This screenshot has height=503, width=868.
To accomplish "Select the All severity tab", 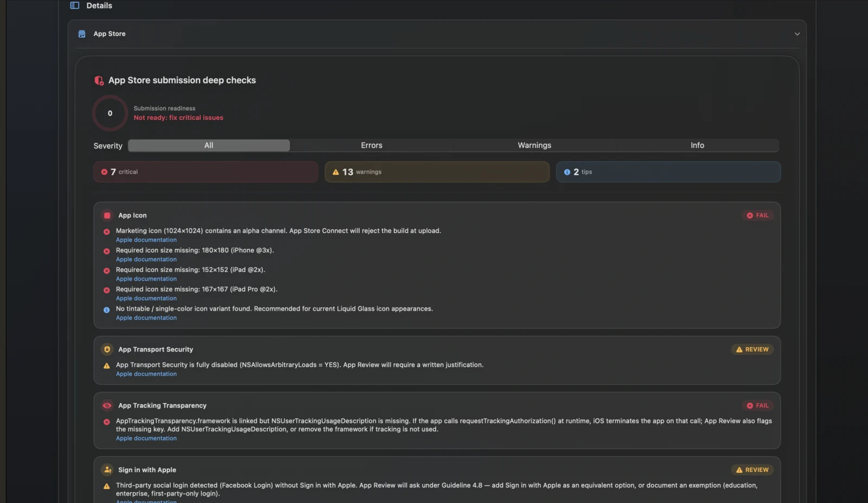I will [x=209, y=145].
